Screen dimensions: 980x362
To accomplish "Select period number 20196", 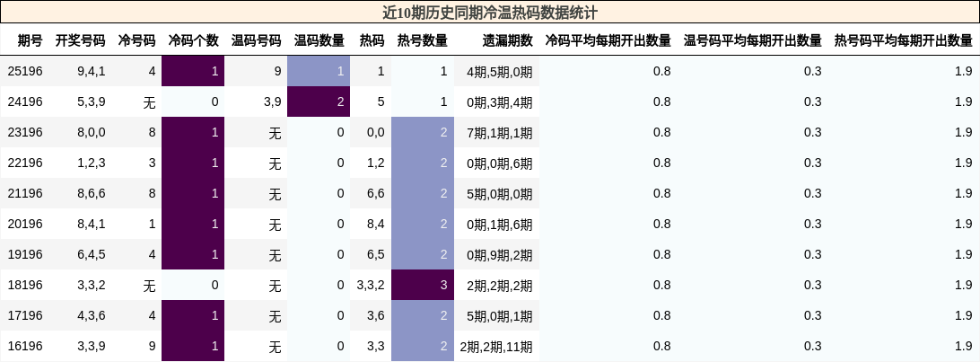I will coord(25,224).
